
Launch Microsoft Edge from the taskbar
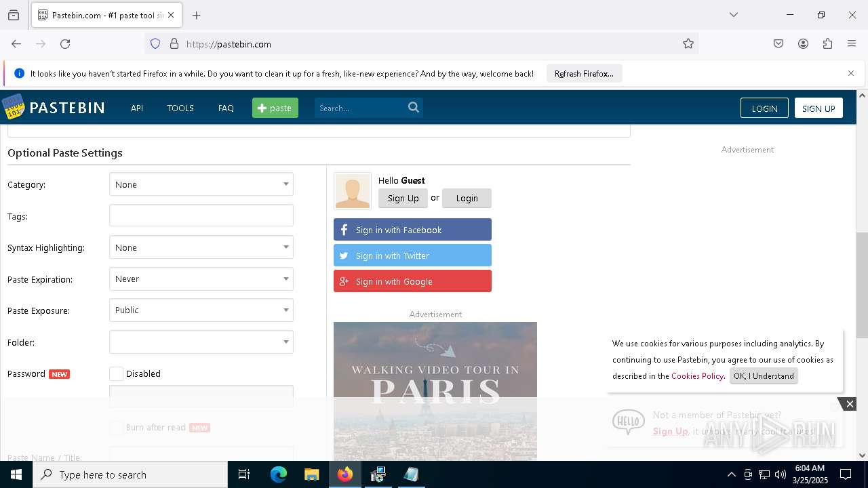point(279,474)
